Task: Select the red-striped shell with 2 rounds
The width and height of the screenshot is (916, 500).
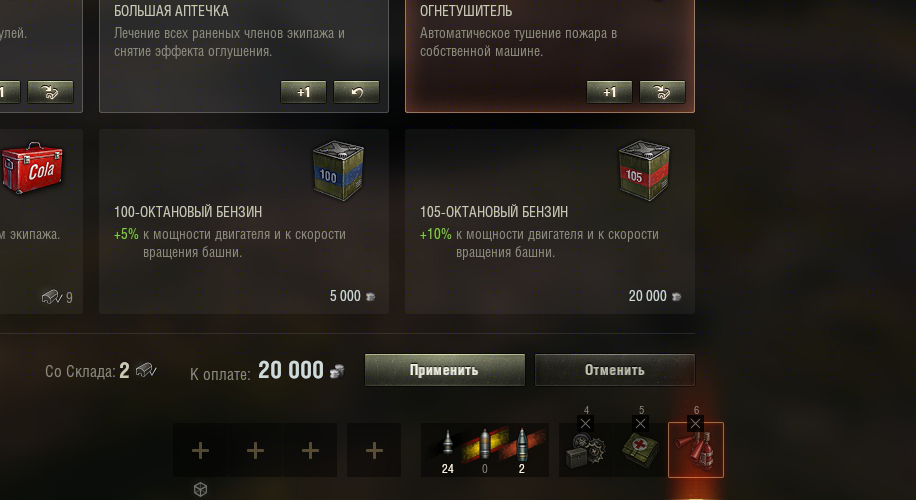Action: click(522, 450)
